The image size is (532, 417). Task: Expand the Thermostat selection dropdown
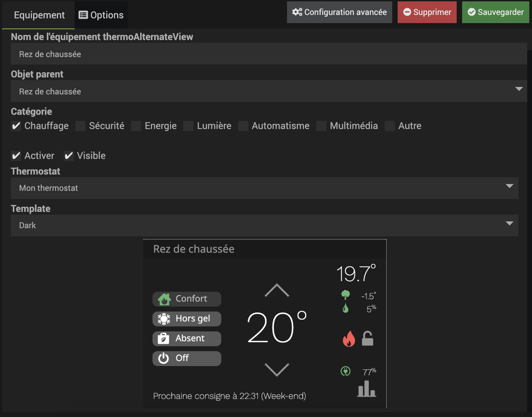(264, 188)
